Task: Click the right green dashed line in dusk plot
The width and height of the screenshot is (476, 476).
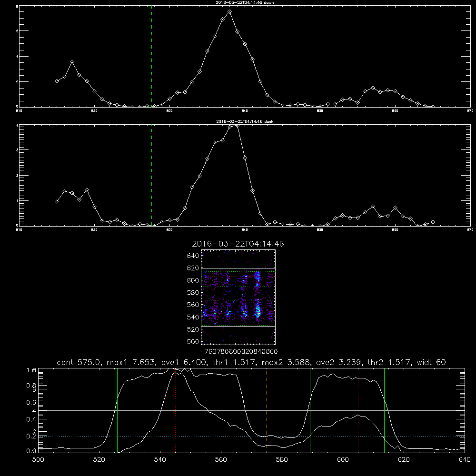Action: click(263, 176)
